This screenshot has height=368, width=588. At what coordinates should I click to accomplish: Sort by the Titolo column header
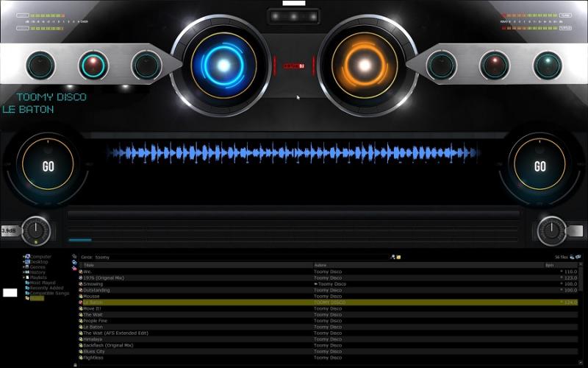[x=196, y=265]
